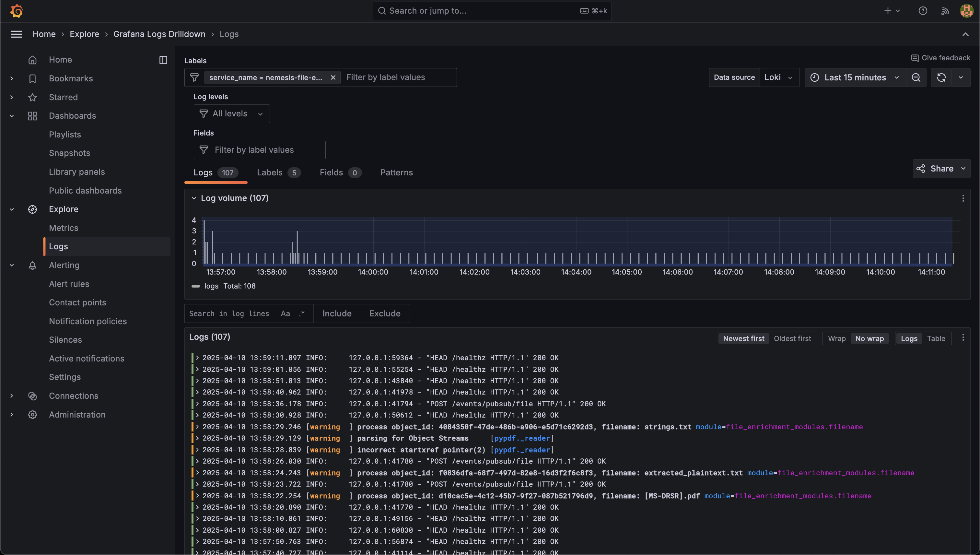Open the hamburger navigation menu
This screenshot has width=980, height=555.
coord(16,34)
